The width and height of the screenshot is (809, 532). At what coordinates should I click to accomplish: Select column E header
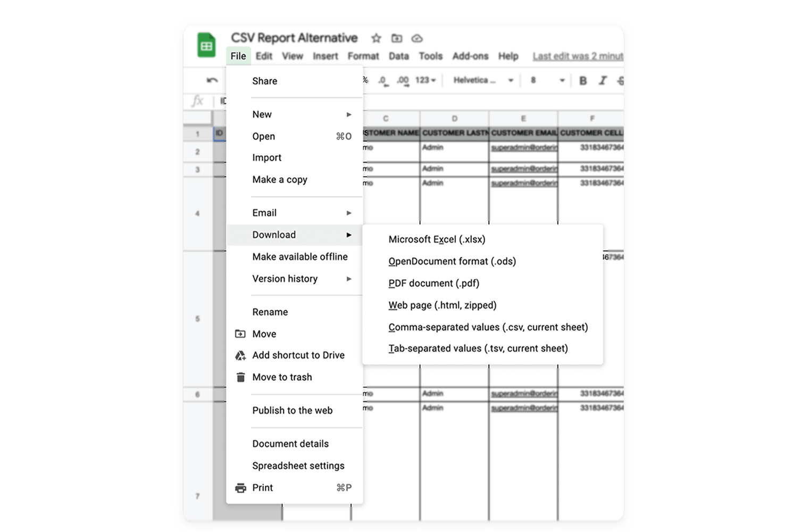pos(523,118)
